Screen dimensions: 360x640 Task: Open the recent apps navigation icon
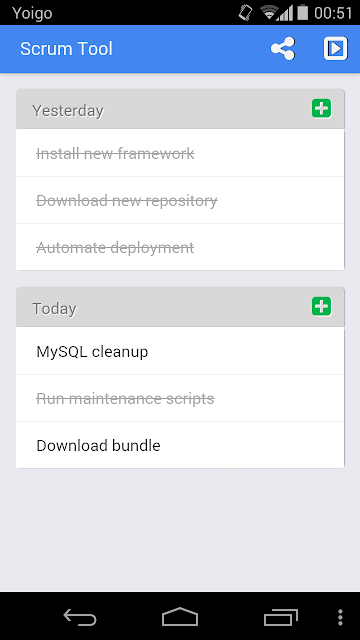click(x=281, y=617)
